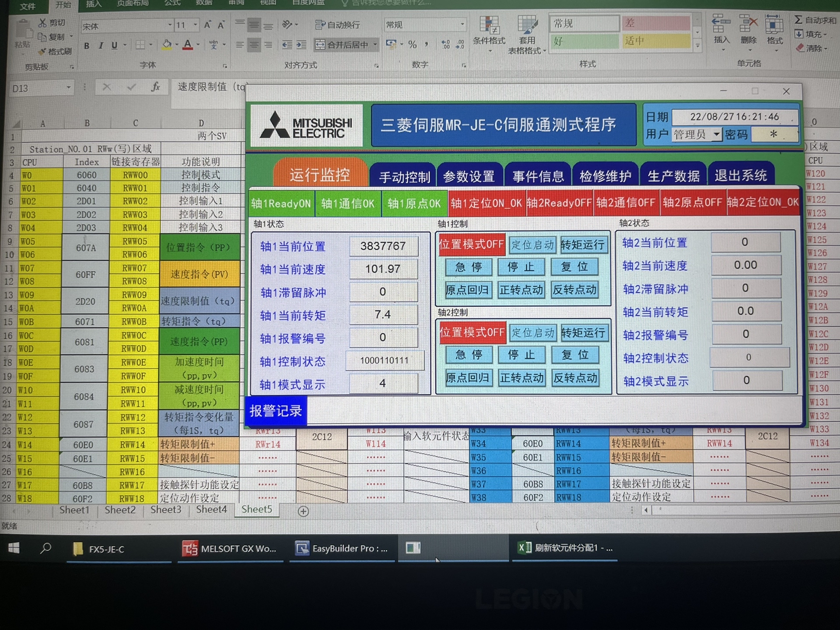
Task: Switch to the 手动控制 tab
Action: (404, 177)
